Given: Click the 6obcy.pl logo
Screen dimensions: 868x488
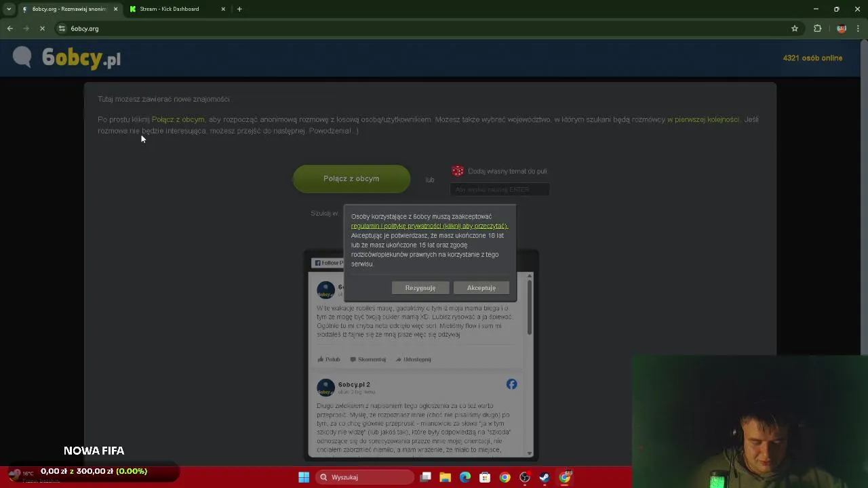Looking at the screenshot, I should point(81,58).
